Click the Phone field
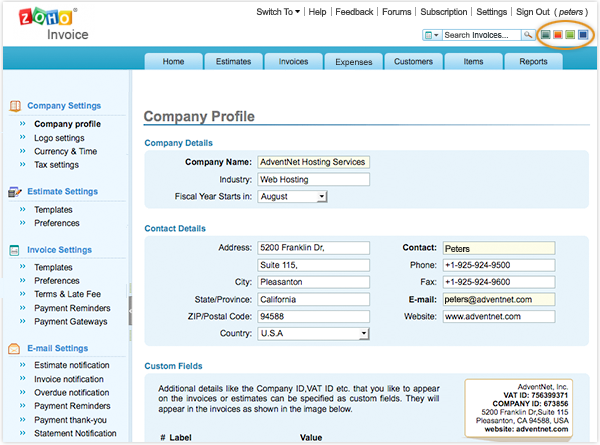This screenshot has width=600, height=445. pos(499,265)
